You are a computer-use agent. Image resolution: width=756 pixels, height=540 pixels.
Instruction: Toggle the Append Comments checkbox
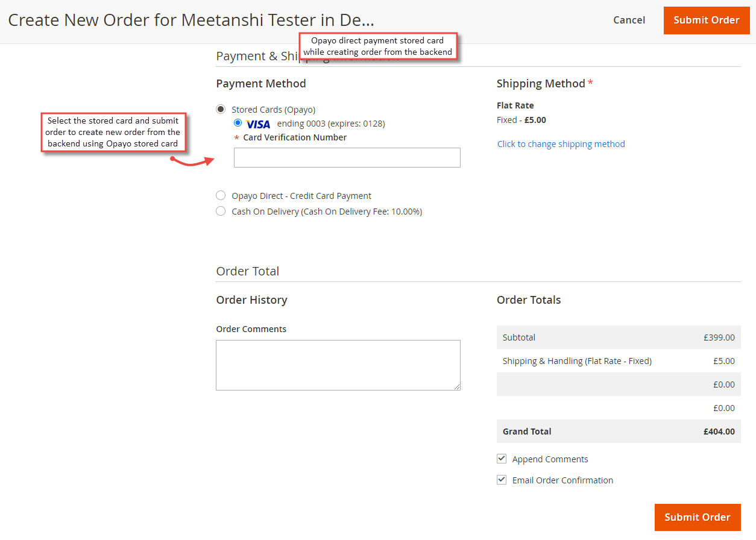pos(502,459)
